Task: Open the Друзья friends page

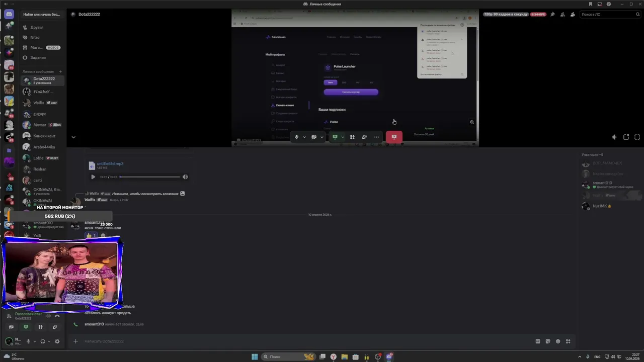Action: tap(43, 27)
